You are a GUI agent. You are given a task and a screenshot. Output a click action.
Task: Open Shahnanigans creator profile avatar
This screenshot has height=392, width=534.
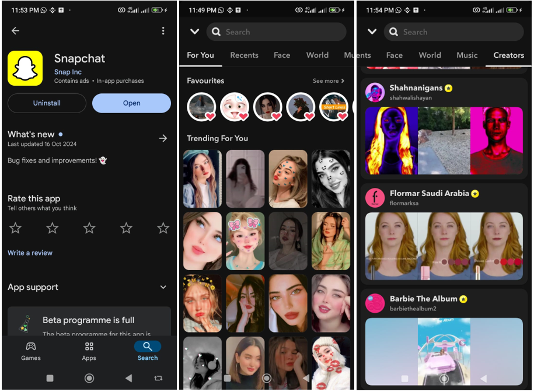(375, 92)
